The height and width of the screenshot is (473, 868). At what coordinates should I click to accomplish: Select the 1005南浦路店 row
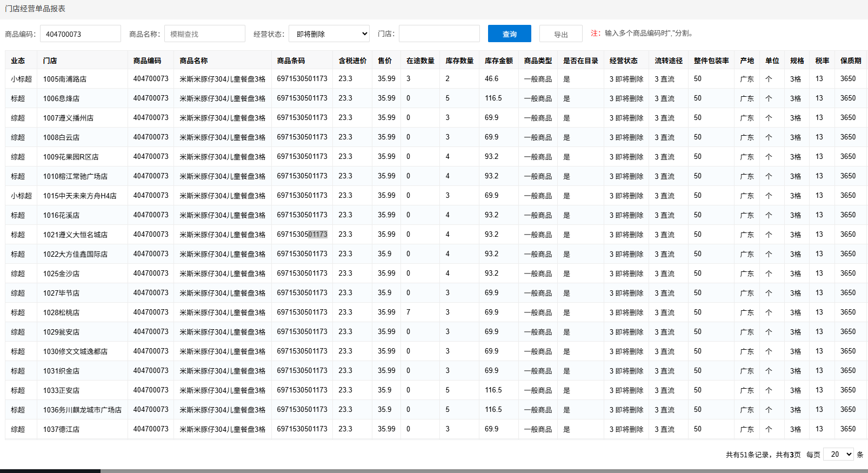65,79
